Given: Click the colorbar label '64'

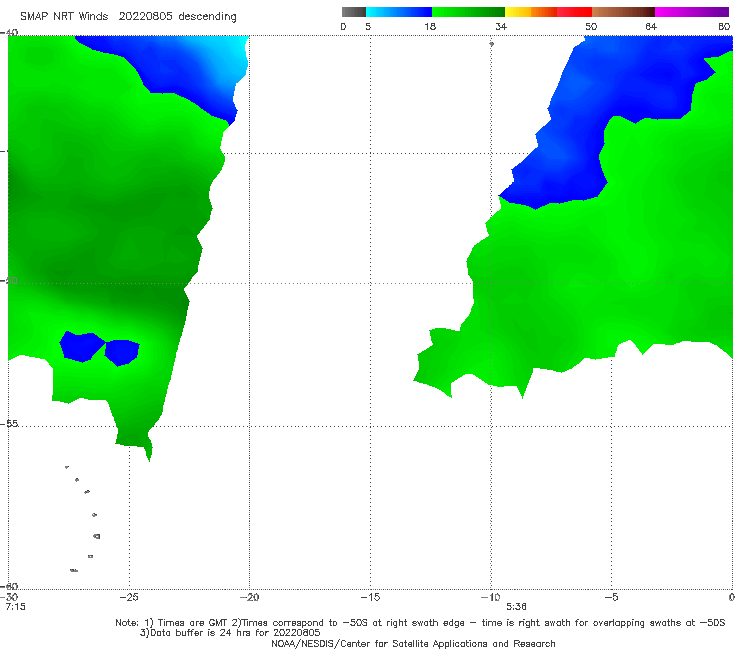Looking at the screenshot, I should tap(651, 26).
